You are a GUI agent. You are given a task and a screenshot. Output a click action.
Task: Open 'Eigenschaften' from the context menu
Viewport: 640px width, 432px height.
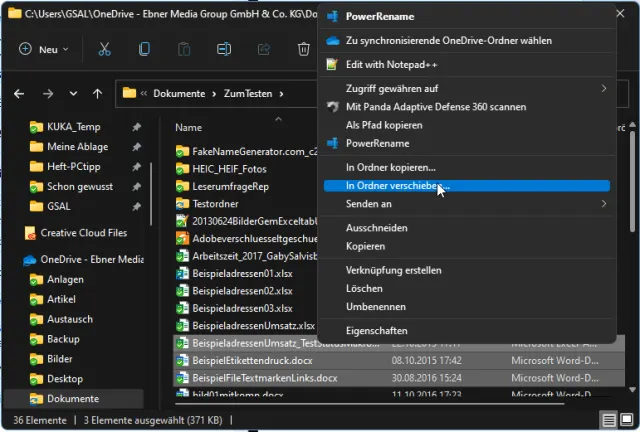click(376, 330)
